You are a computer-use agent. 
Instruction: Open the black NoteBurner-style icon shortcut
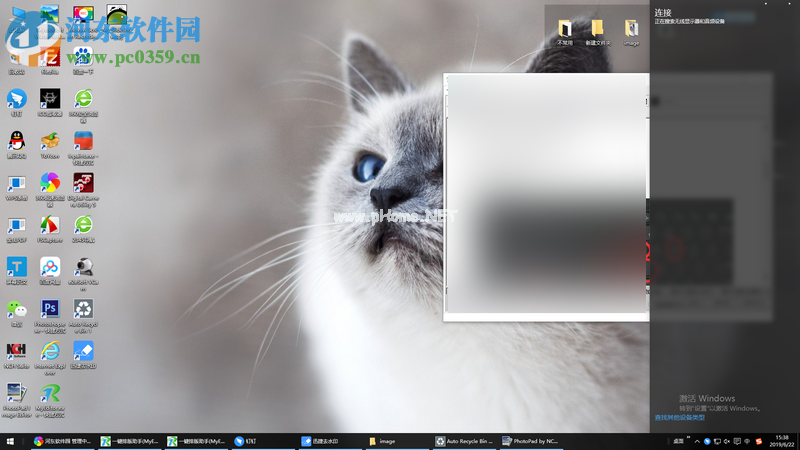[x=49, y=103]
